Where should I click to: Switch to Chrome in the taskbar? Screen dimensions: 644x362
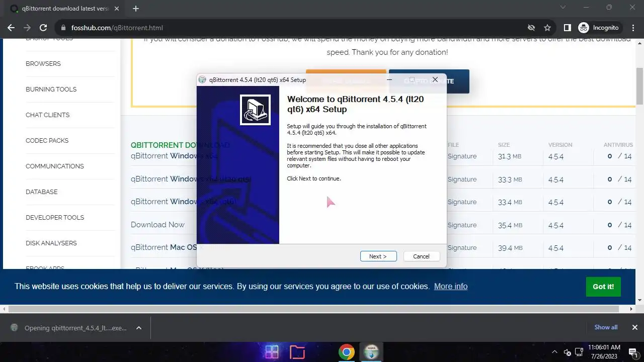click(346, 352)
